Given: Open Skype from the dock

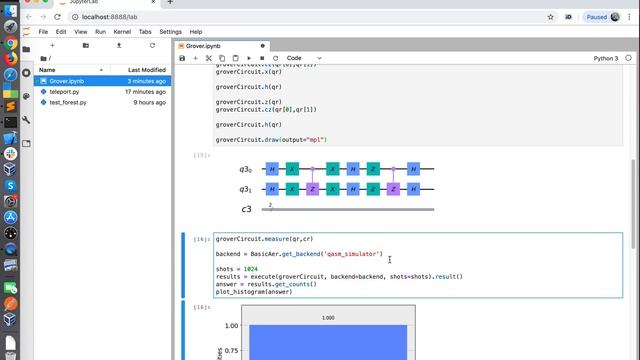Looking at the screenshot, I should (x=11, y=186).
